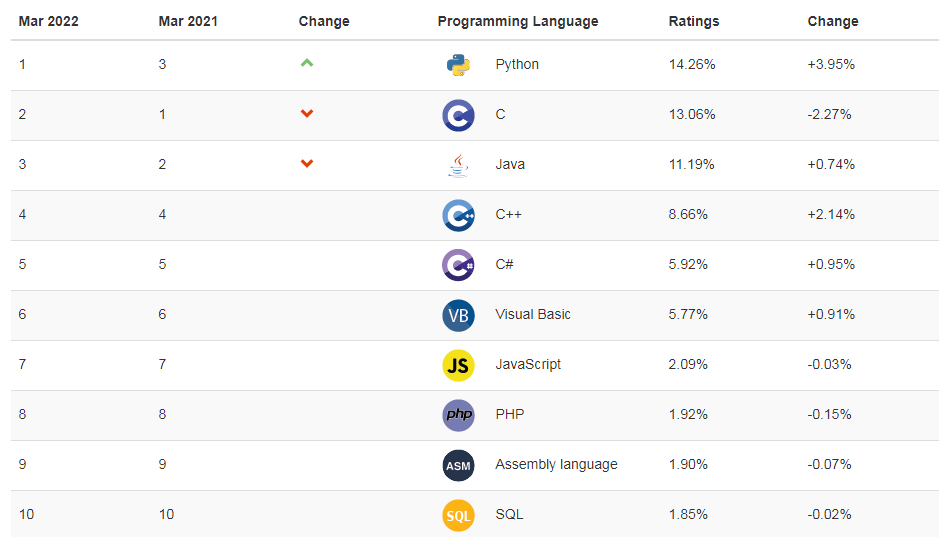Click the orange SQL logo icon
Screen dimensions: 950x537
tap(458, 515)
